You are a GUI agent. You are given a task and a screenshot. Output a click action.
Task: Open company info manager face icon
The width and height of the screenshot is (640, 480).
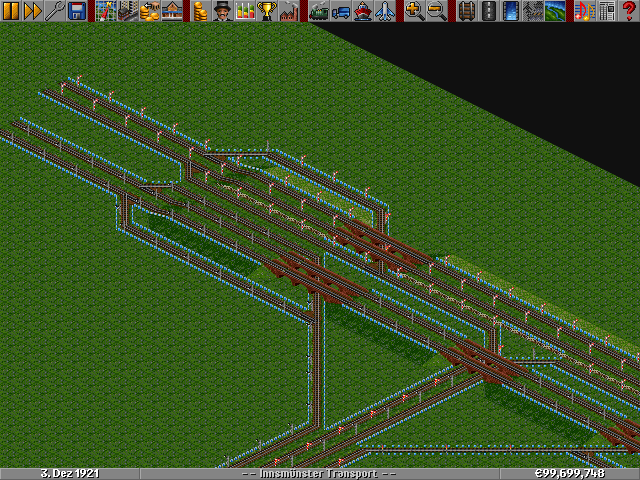222,11
